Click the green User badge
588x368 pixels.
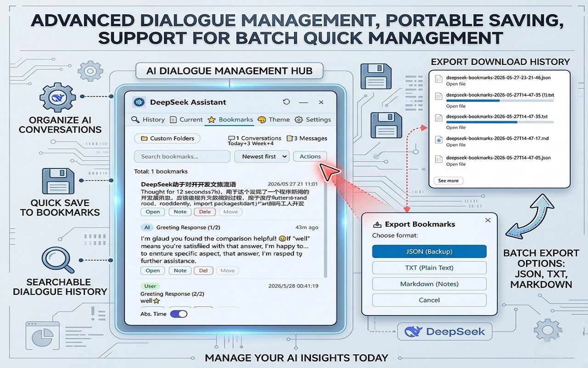150,286
